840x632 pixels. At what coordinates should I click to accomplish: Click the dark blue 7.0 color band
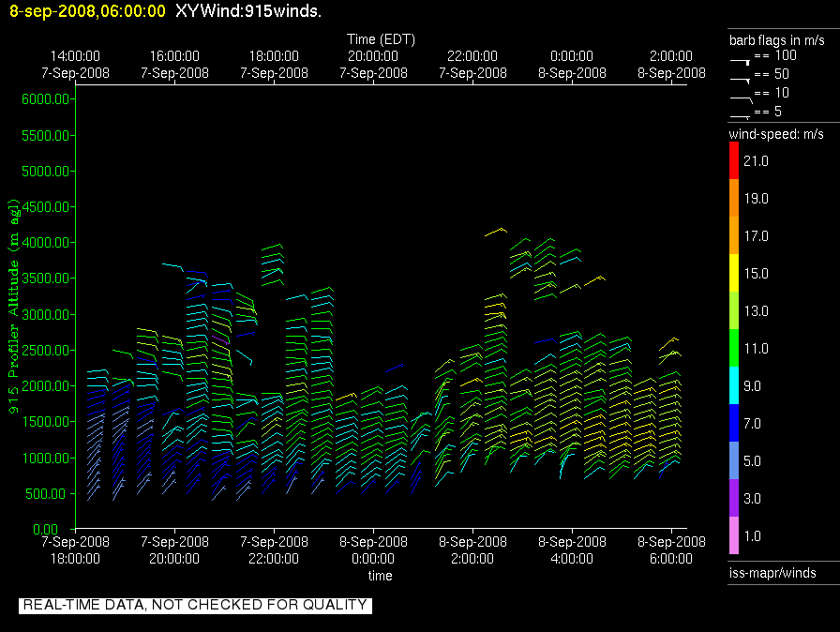coord(734,423)
